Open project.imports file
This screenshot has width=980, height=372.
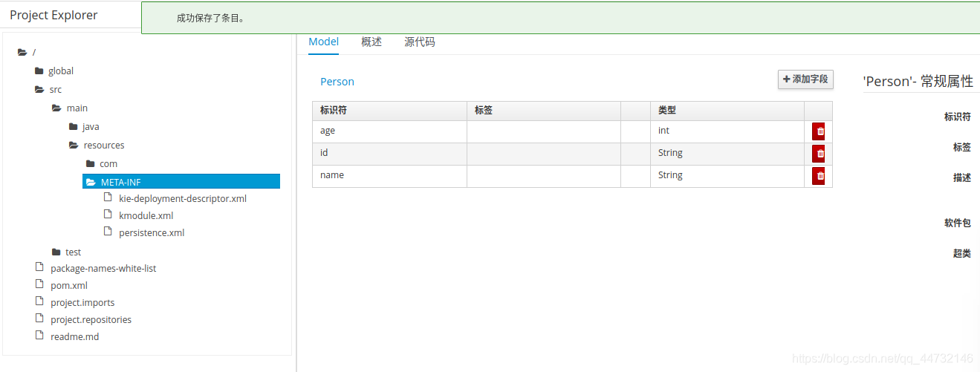[x=82, y=303]
